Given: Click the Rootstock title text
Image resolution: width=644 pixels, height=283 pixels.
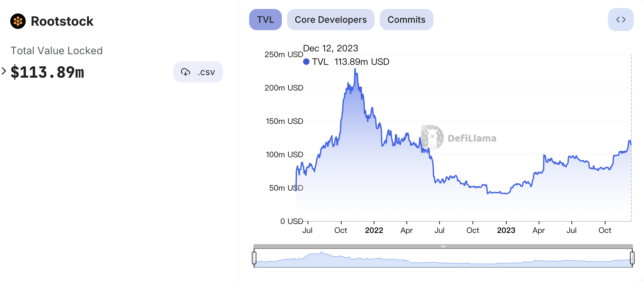Looking at the screenshot, I should (62, 21).
